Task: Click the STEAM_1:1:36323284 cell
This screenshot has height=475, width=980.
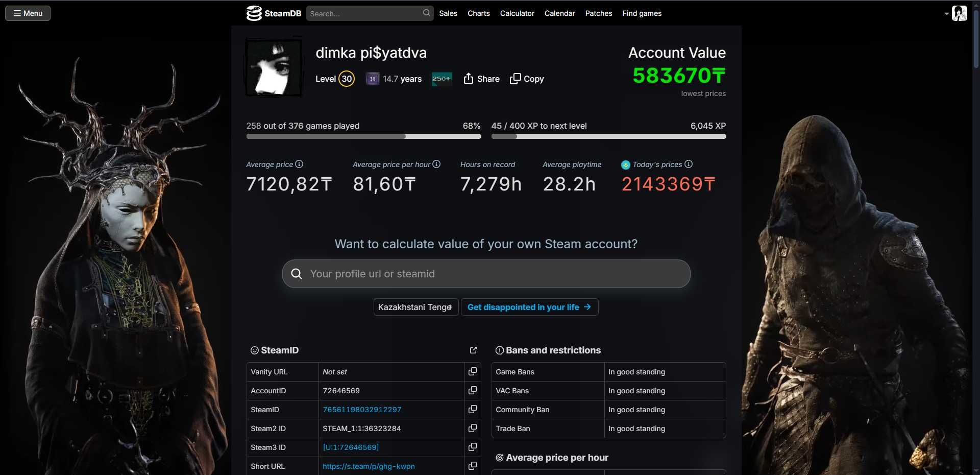Action: [x=391, y=428]
